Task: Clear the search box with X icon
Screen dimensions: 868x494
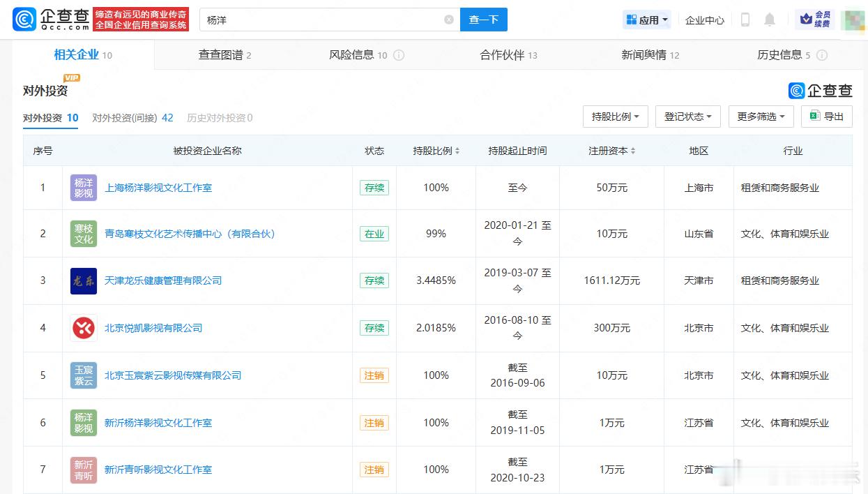Action: coord(449,20)
